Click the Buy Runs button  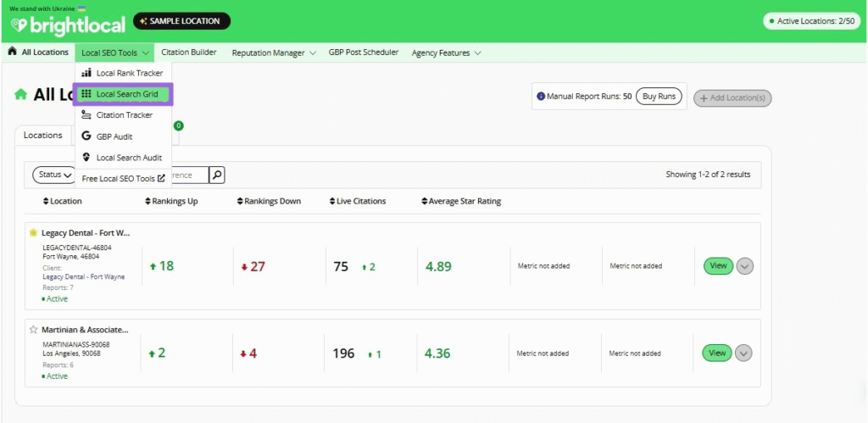tap(659, 97)
